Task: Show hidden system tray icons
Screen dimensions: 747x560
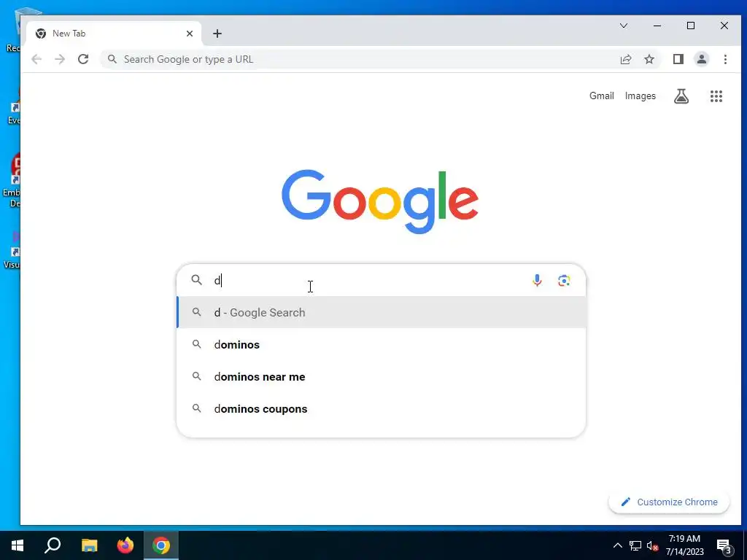Action: pos(617,545)
